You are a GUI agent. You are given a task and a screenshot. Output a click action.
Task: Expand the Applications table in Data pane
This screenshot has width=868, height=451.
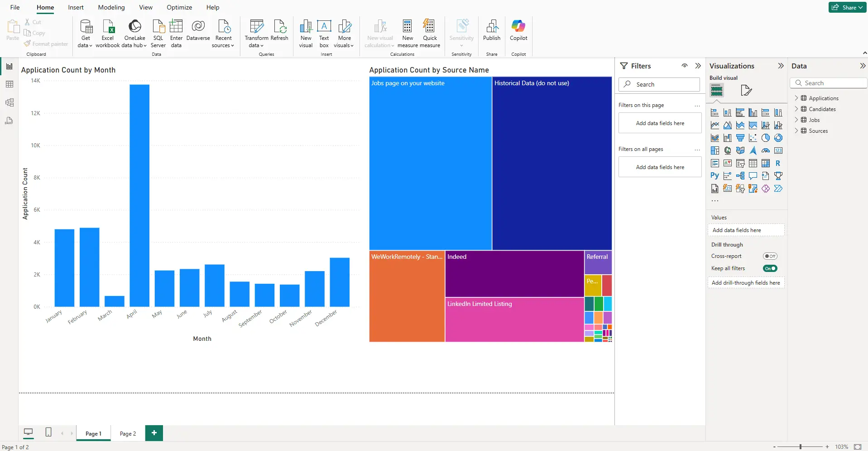coord(796,98)
